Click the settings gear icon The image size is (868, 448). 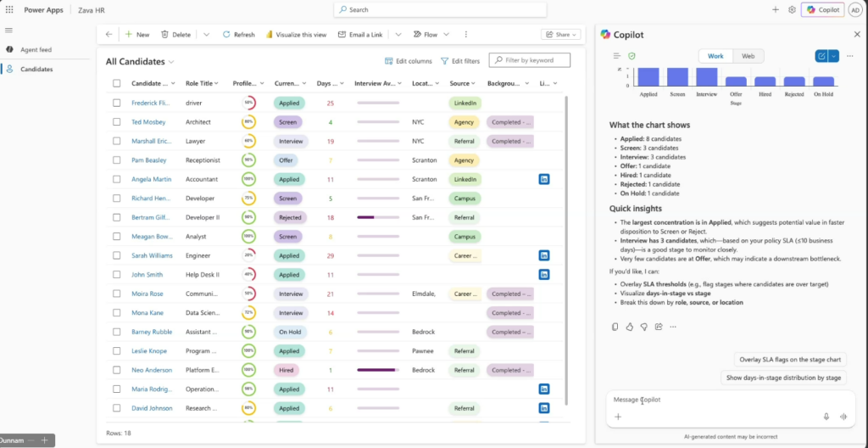[792, 9]
